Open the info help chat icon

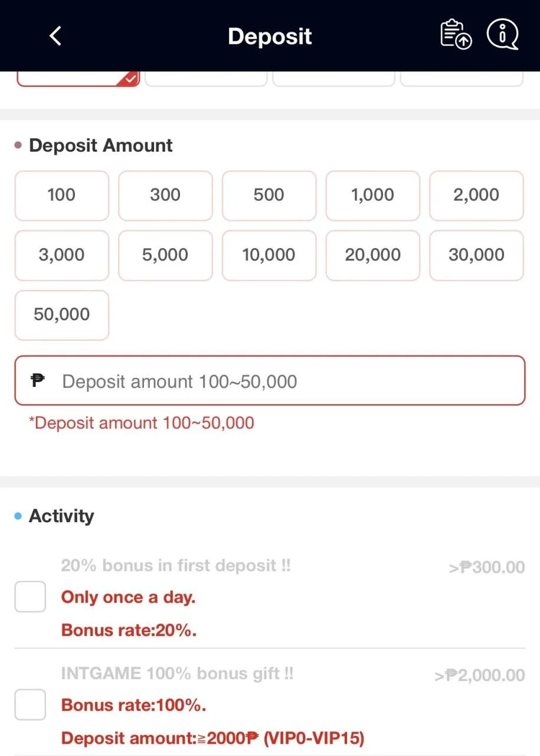click(x=502, y=34)
